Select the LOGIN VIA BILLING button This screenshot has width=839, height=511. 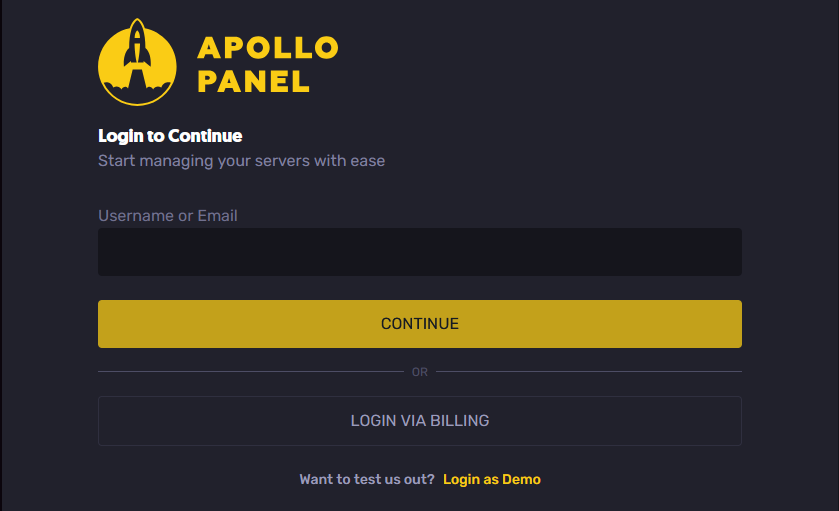(420, 421)
